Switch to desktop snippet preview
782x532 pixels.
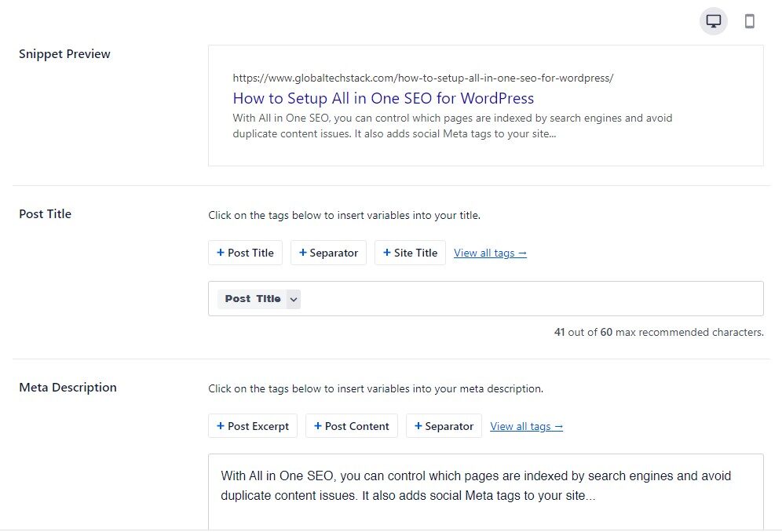pyautogui.click(x=713, y=21)
